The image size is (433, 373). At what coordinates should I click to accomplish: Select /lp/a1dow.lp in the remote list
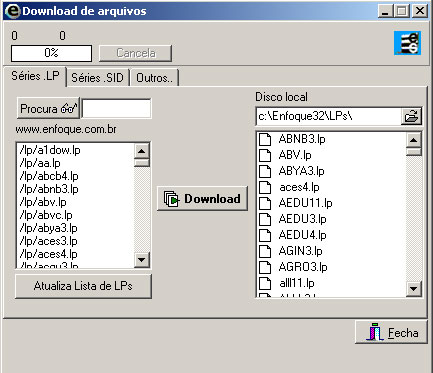pyautogui.click(x=50, y=150)
